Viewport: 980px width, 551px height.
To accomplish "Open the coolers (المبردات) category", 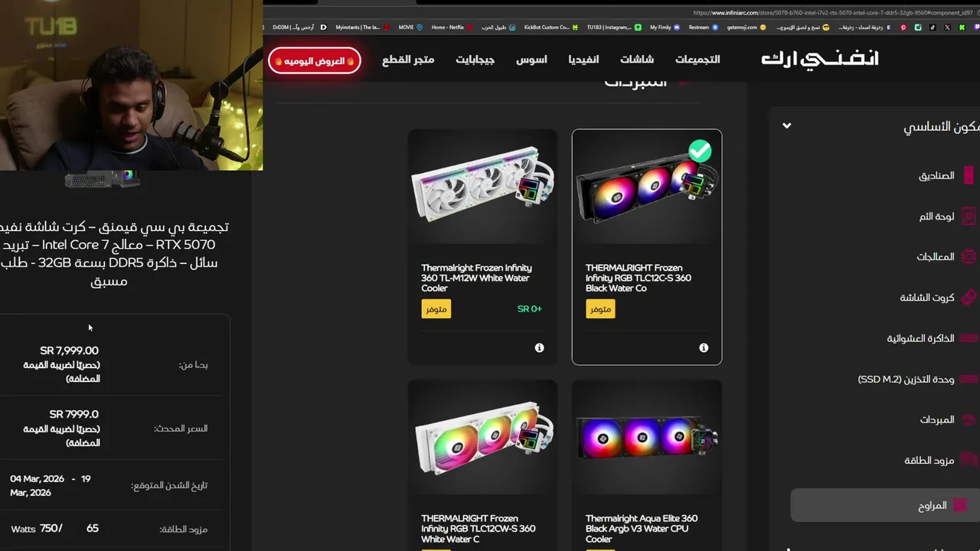I will (x=937, y=419).
